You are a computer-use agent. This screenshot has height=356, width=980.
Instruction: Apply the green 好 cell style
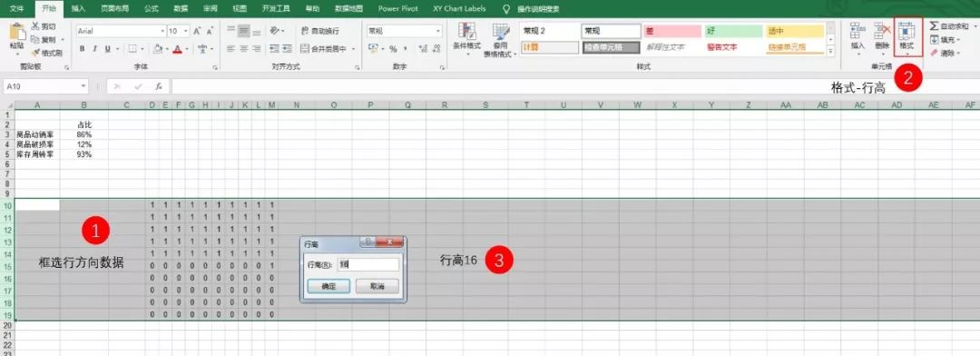click(x=734, y=31)
